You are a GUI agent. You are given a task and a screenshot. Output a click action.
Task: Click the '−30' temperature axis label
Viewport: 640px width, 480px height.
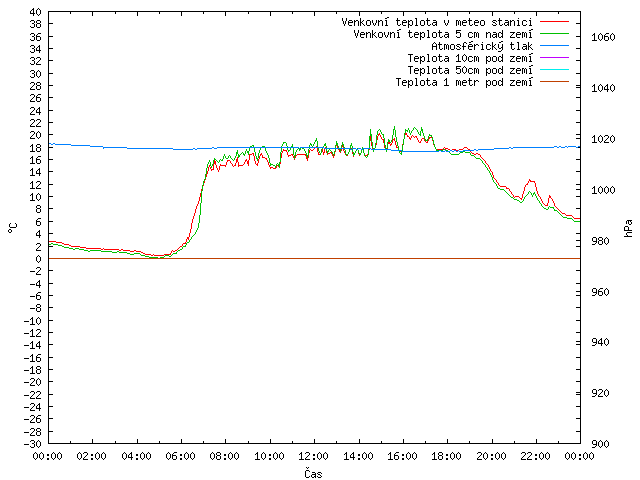click(32, 444)
